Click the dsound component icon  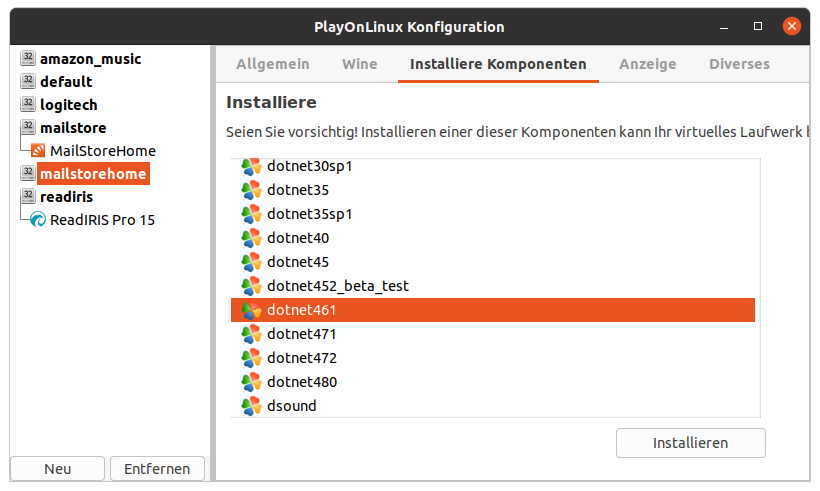pyautogui.click(x=250, y=406)
